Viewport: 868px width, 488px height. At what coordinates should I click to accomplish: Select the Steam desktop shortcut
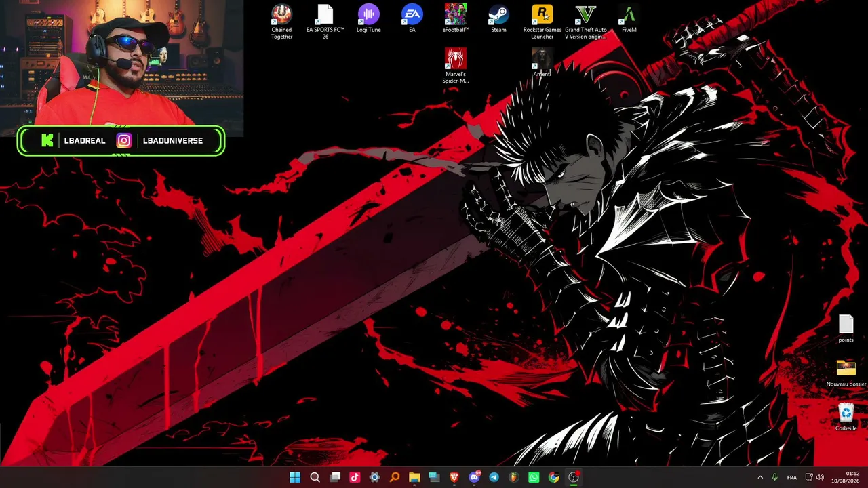(x=498, y=19)
